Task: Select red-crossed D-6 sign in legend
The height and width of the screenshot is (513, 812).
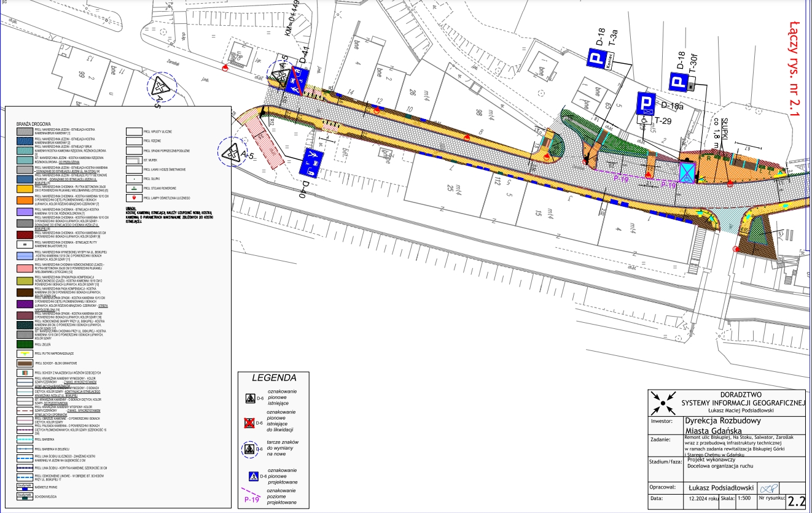Action: tap(250, 422)
